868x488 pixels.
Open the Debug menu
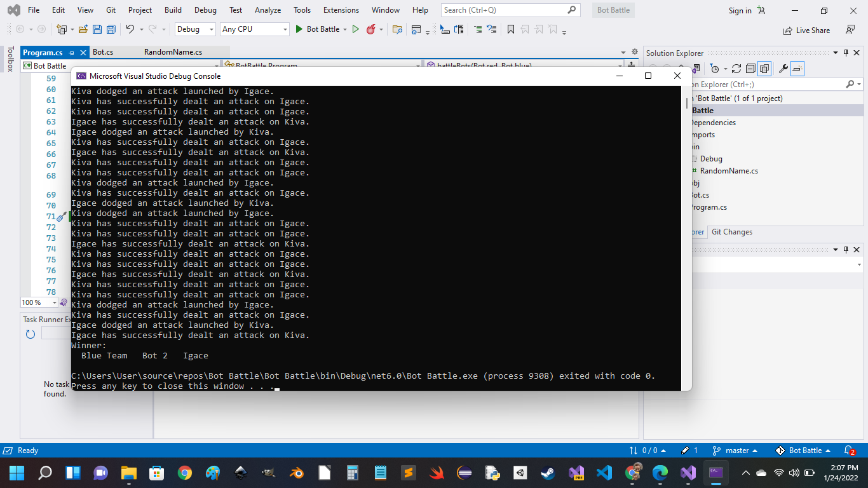click(205, 10)
